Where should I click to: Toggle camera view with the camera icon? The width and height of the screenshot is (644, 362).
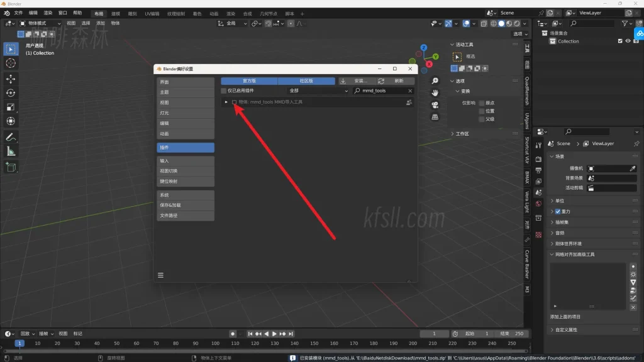point(435,105)
